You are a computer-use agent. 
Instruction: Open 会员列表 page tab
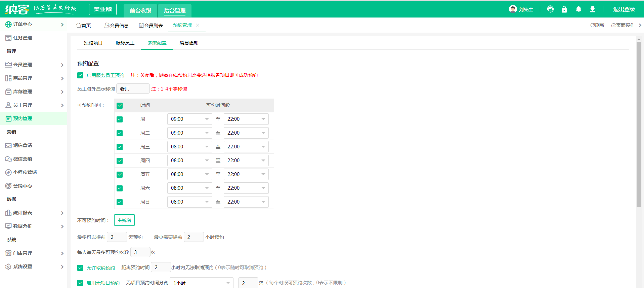[x=151, y=25]
